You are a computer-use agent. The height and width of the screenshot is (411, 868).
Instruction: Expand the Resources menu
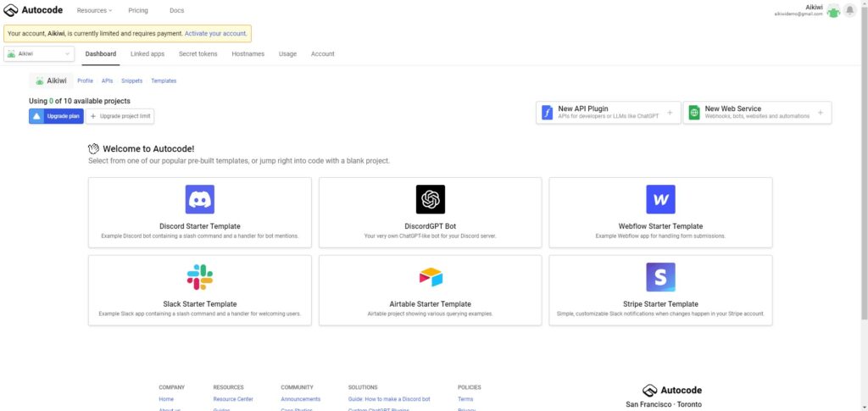coord(94,10)
